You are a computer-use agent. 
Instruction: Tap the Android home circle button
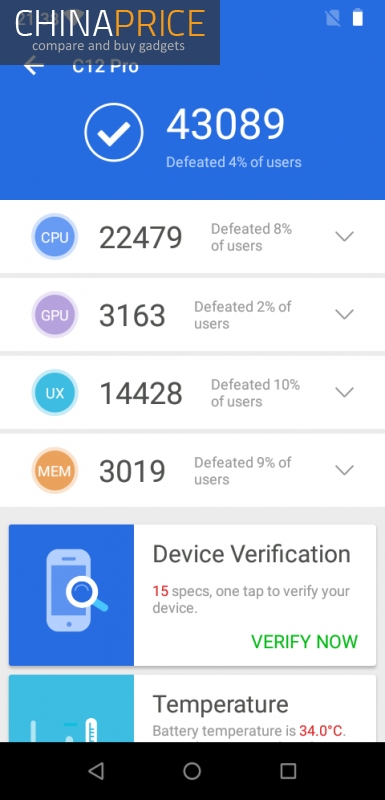coord(192,771)
